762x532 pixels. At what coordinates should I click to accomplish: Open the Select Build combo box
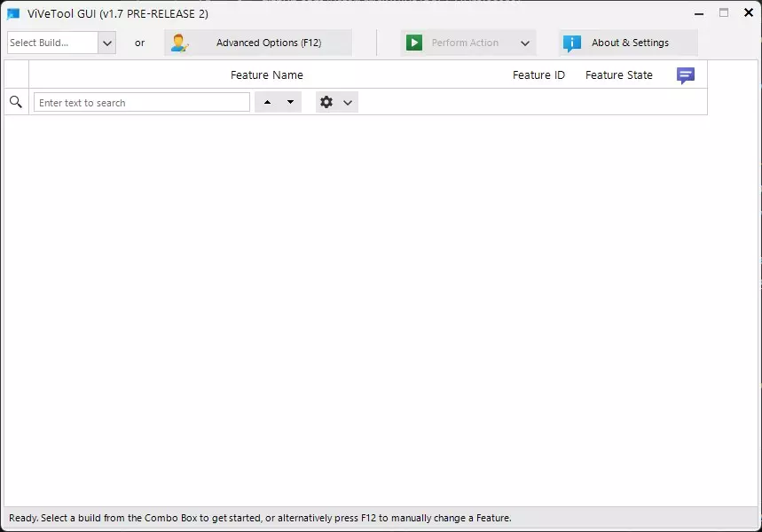coord(61,43)
